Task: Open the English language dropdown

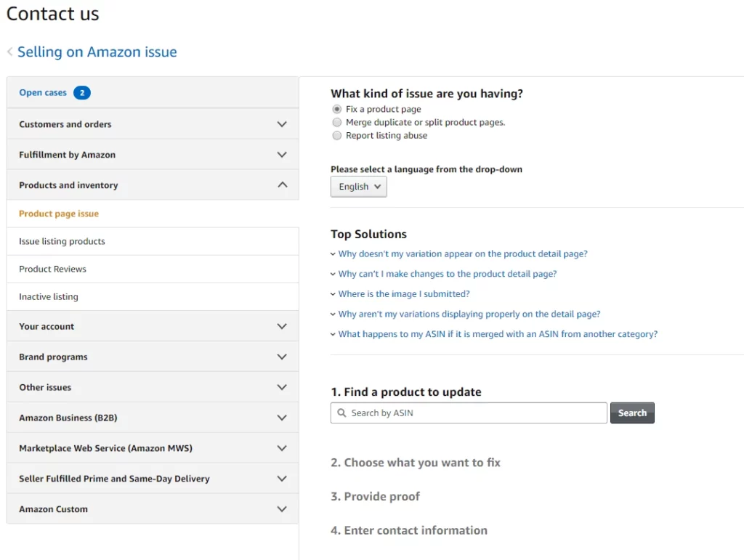Action: tap(359, 187)
